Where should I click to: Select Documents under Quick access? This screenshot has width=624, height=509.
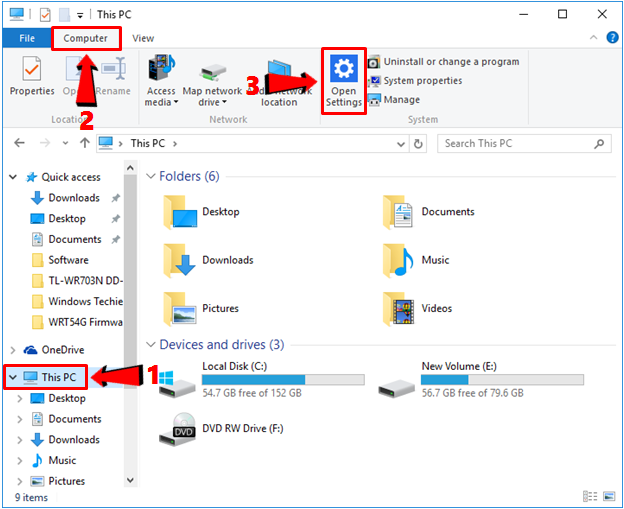pyautogui.click(x=75, y=239)
